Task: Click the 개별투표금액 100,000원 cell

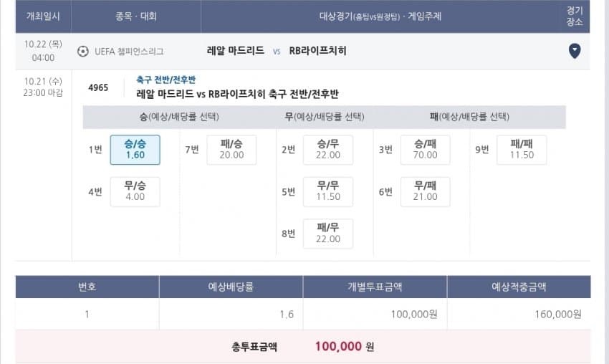Action: tap(375, 314)
